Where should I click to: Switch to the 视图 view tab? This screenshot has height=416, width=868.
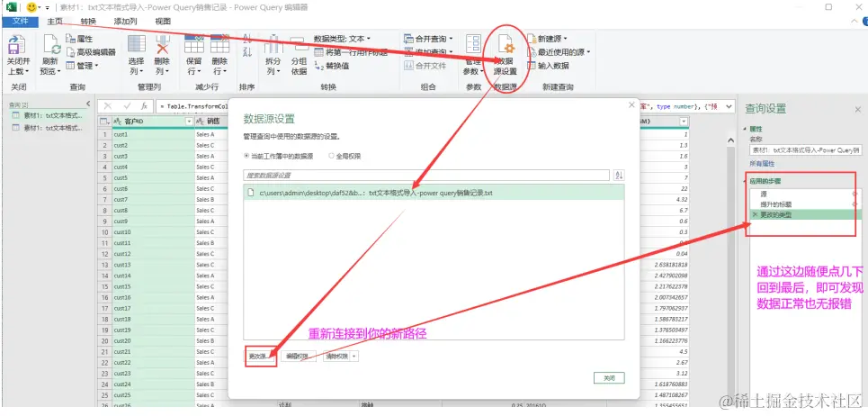(163, 22)
